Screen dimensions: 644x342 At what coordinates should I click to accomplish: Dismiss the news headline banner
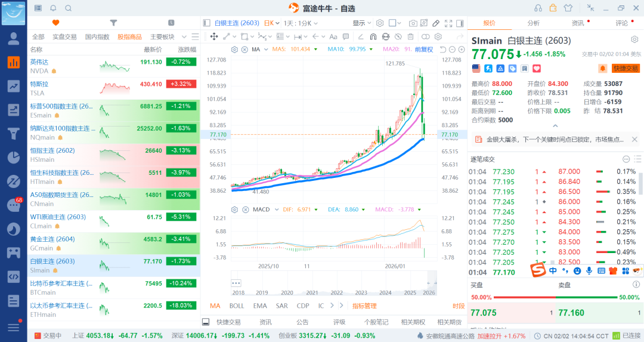[634, 139]
